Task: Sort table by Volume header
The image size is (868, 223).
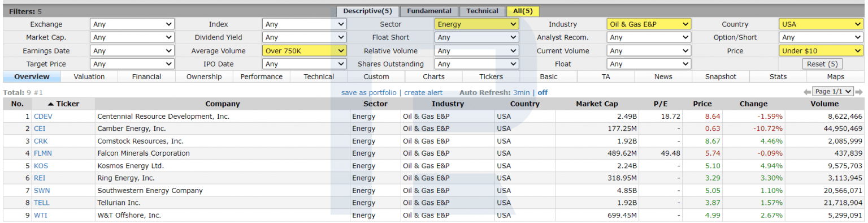Action: pos(824,104)
